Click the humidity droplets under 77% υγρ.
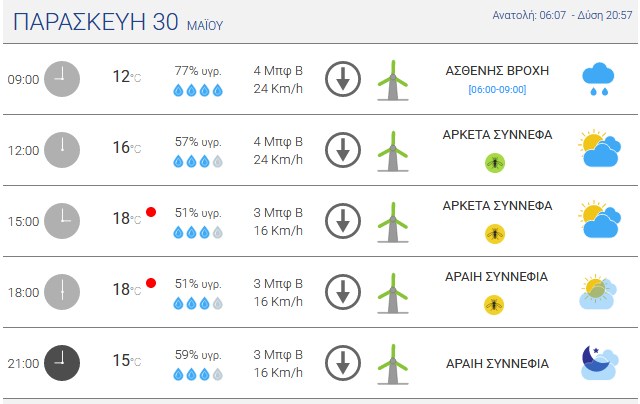The height and width of the screenshot is (404, 640). tap(198, 90)
